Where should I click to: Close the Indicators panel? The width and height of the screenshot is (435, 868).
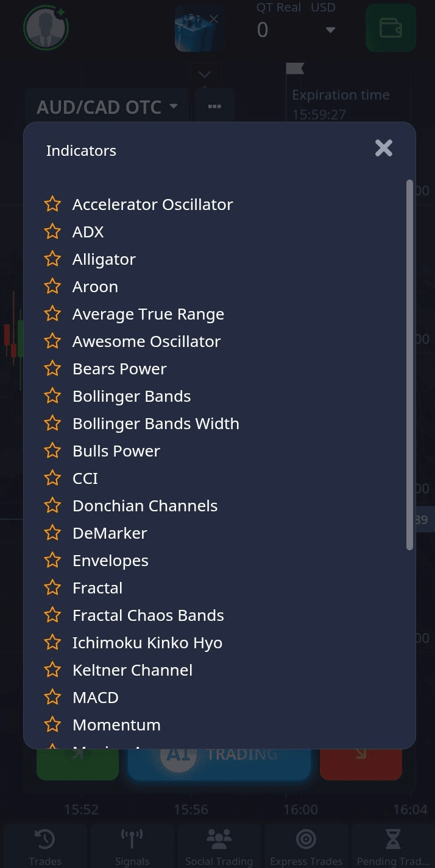pyautogui.click(x=384, y=148)
